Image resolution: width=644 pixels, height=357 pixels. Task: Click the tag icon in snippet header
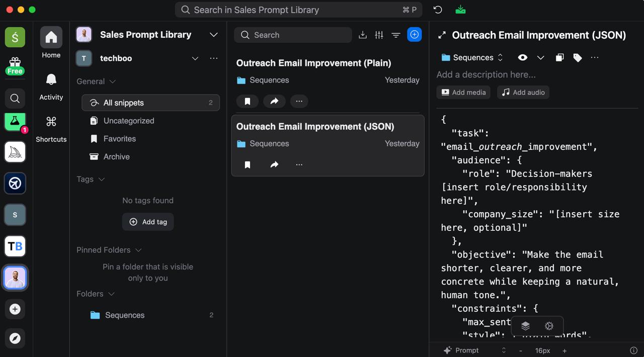(577, 58)
